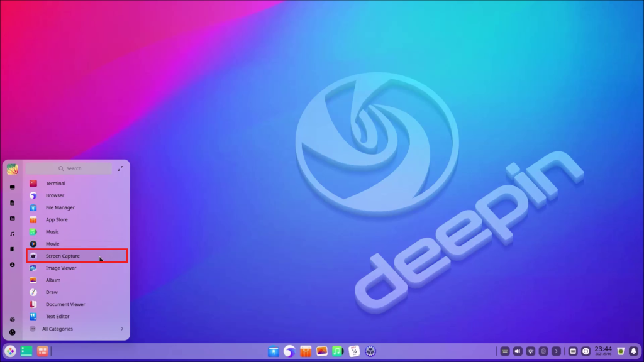Launch App Store from the dock
Image resolution: width=644 pixels, height=362 pixels.
[306, 351]
